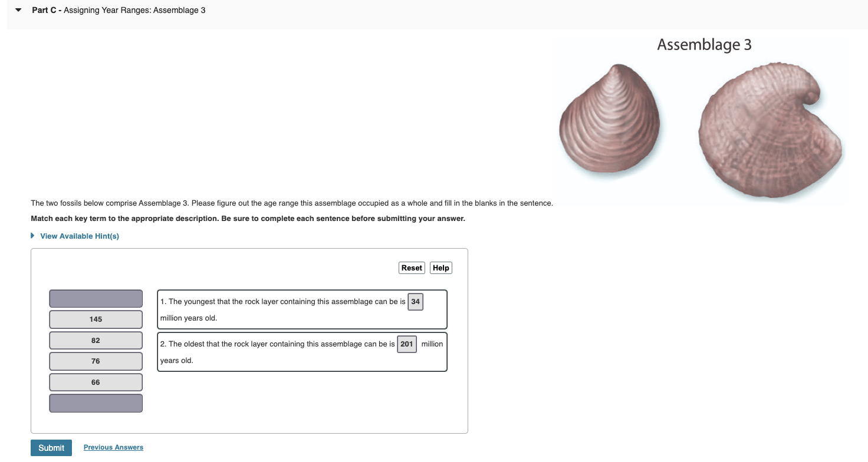Screen dimensions: 868x462
Task: Select the 145 answer tile
Action: point(96,319)
